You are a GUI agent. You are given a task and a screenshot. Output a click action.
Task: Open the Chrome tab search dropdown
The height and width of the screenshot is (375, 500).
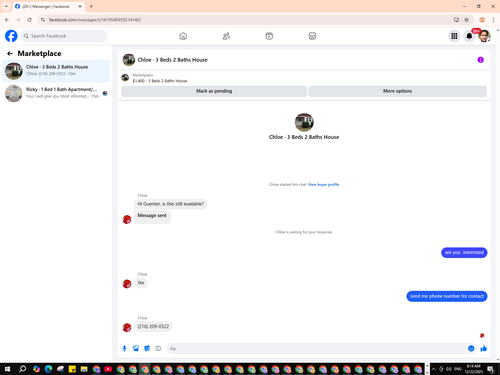pos(6,6)
